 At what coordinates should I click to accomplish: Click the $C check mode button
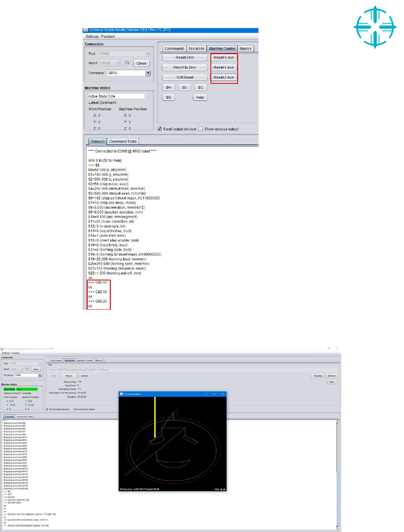pyautogui.click(x=200, y=87)
